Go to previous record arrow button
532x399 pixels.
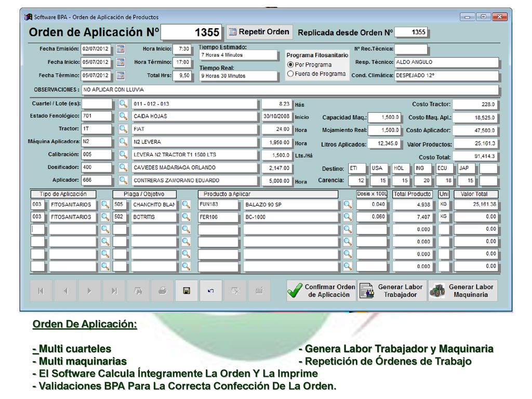coord(65,291)
